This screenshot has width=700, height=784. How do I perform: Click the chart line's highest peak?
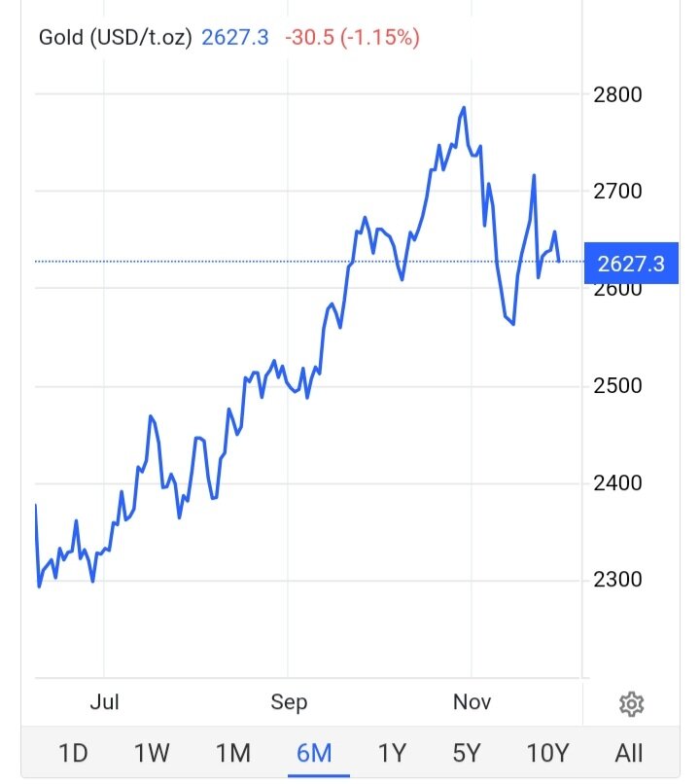tap(464, 108)
